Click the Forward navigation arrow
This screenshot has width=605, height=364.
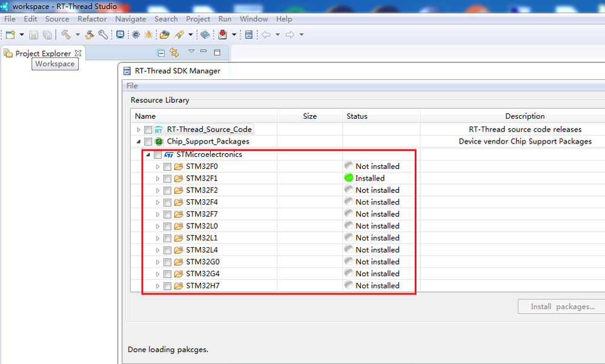(x=289, y=35)
